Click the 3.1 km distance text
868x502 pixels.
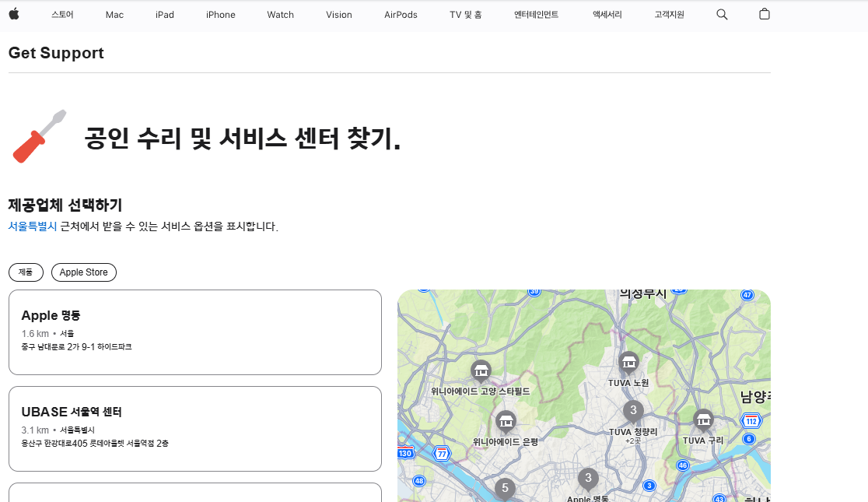pyautogui.click(x=36, y=430)
